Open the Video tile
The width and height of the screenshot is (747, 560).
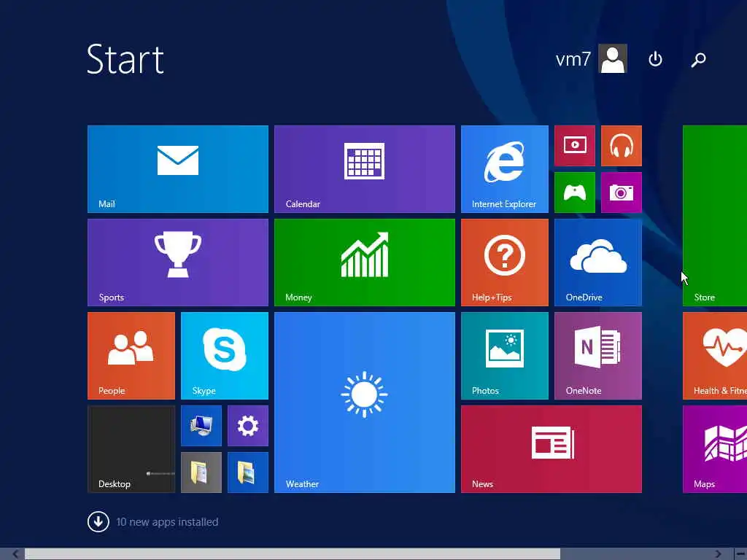(575, 146)
